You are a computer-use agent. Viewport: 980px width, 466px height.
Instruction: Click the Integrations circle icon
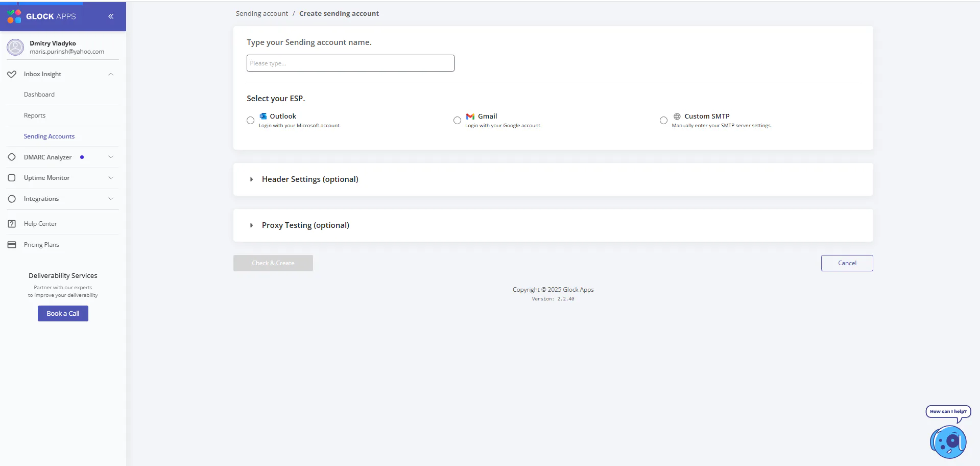tap(12, 199)
